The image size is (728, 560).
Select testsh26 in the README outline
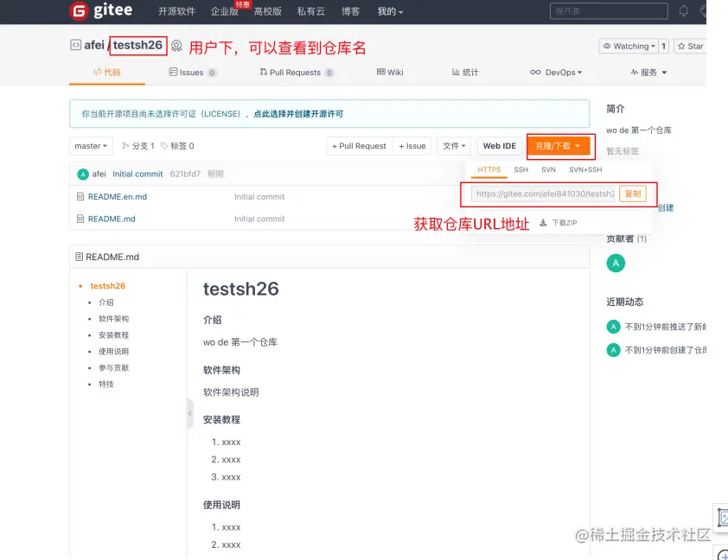point(108,286)
